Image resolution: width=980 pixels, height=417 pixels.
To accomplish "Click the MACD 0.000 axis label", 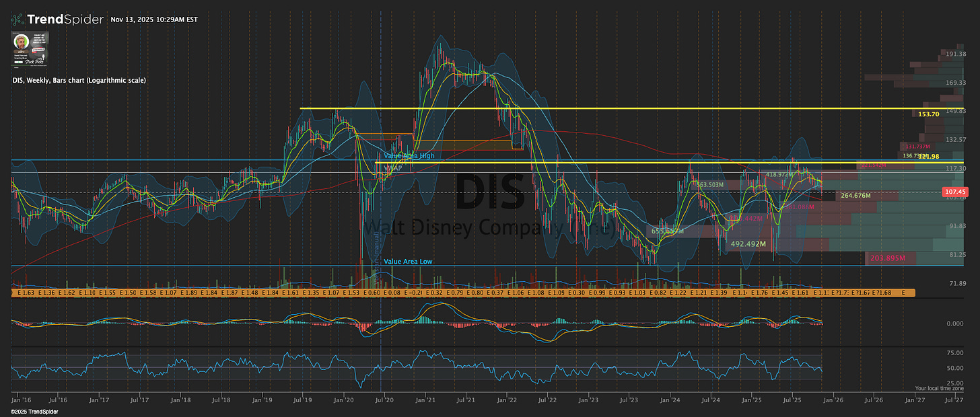I will coord(956,323).
